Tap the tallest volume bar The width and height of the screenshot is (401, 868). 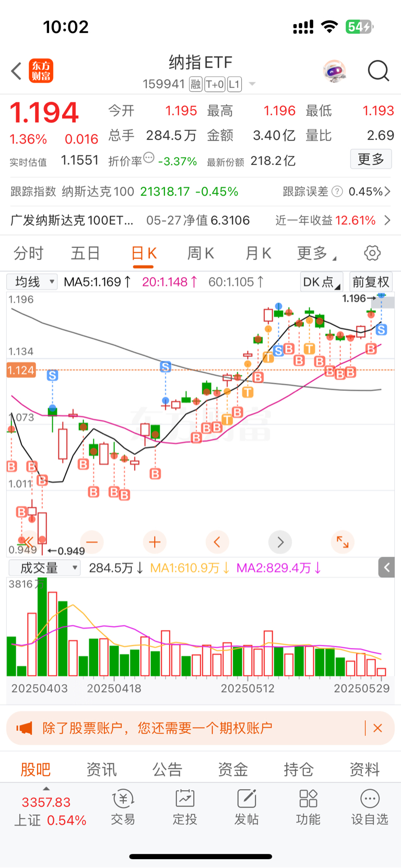click(x=42, y=627)
